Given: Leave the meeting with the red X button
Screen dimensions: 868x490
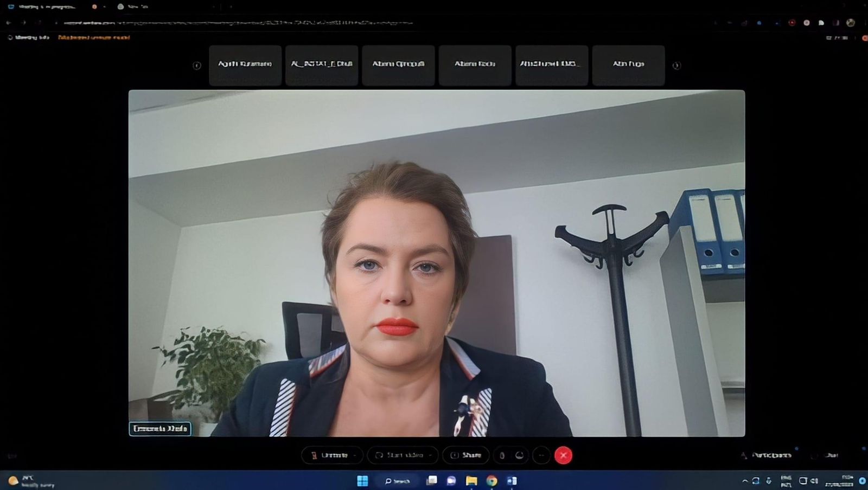Looking at the screenshot, I should [x=563, y=455].
